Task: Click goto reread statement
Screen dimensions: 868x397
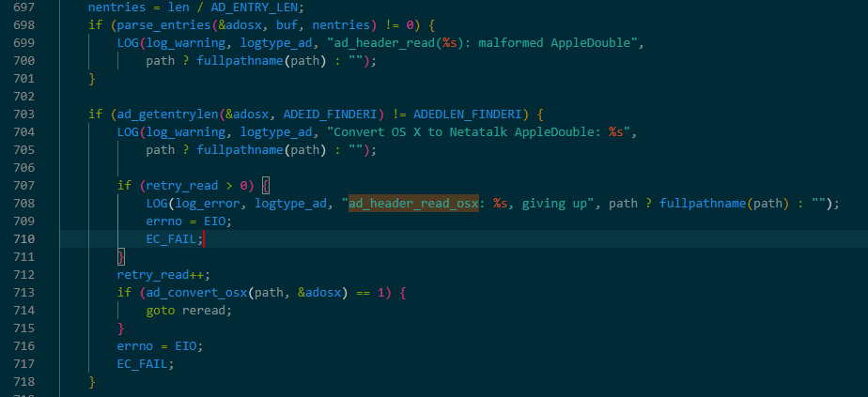Action: 189,311
